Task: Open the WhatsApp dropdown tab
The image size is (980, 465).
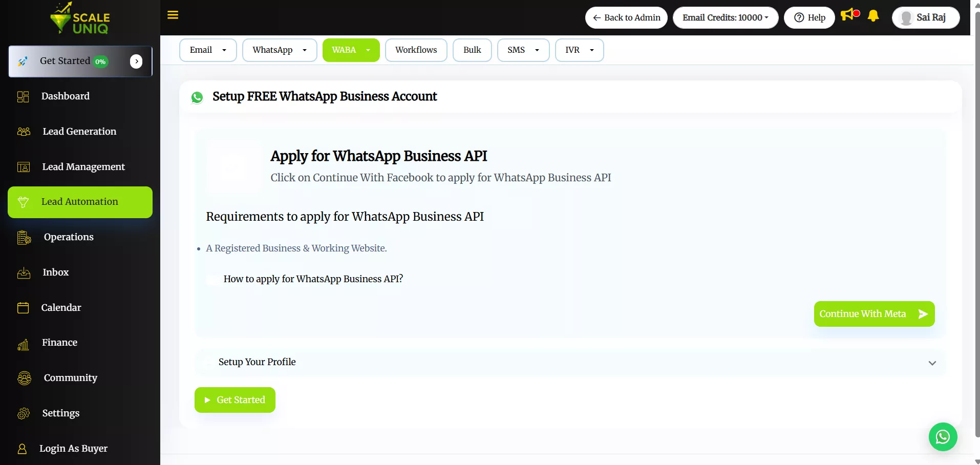Action: point(280,50)
